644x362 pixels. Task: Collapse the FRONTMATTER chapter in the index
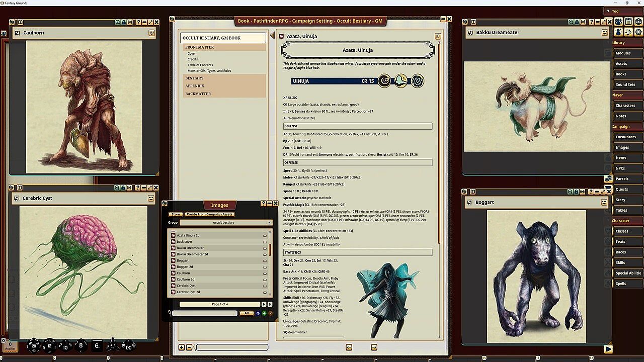pyautogui.click(x=224, y=47)
